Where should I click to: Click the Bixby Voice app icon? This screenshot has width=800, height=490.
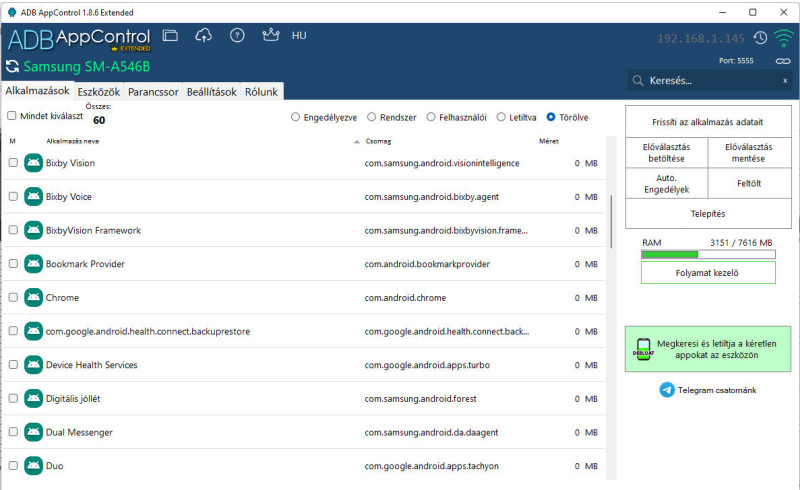[x=34, y=197]
